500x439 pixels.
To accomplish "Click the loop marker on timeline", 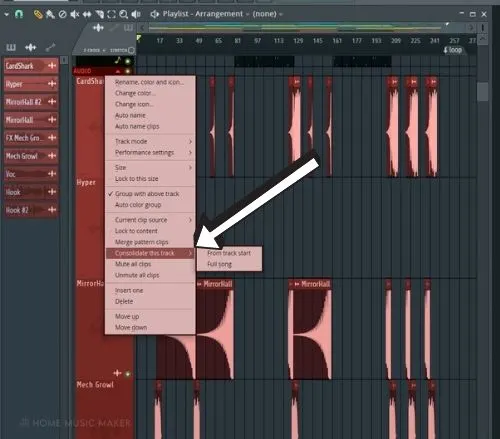I will 453,50.
